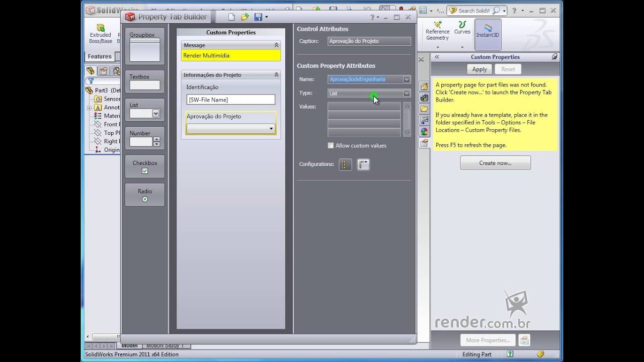Click the configurations tab icon

345,164
